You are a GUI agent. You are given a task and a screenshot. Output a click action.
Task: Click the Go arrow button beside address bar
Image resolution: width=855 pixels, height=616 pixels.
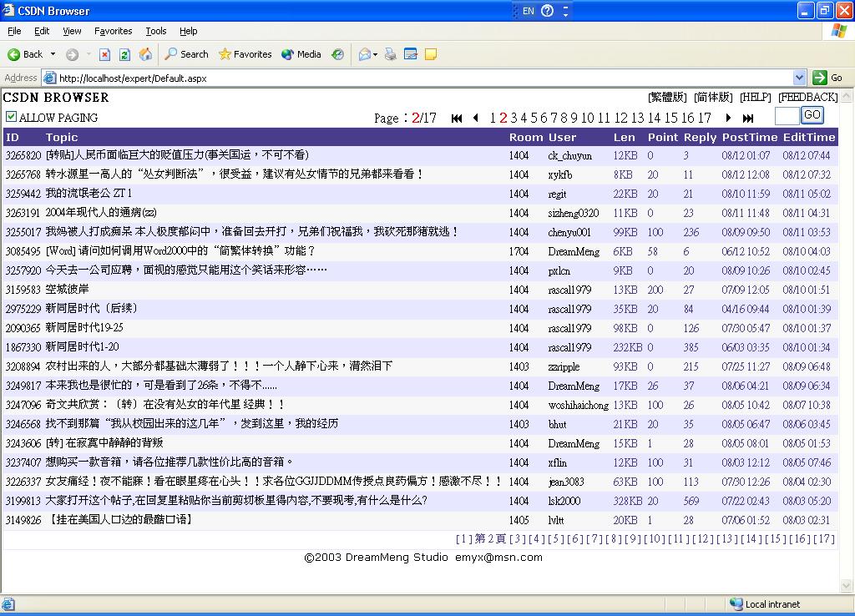point(827,78)
